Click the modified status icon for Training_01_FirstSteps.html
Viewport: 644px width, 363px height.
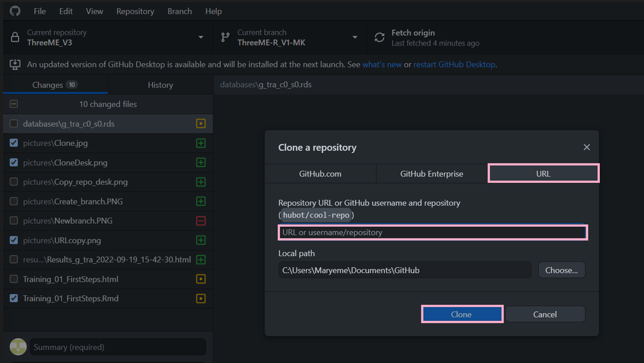(201, 279)
